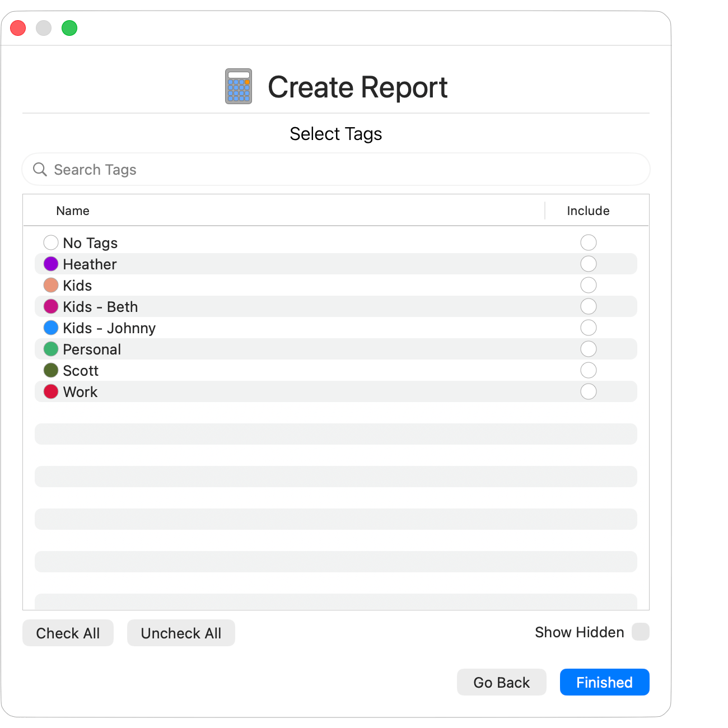Click the orange dot next to Kids

(51, 285)
